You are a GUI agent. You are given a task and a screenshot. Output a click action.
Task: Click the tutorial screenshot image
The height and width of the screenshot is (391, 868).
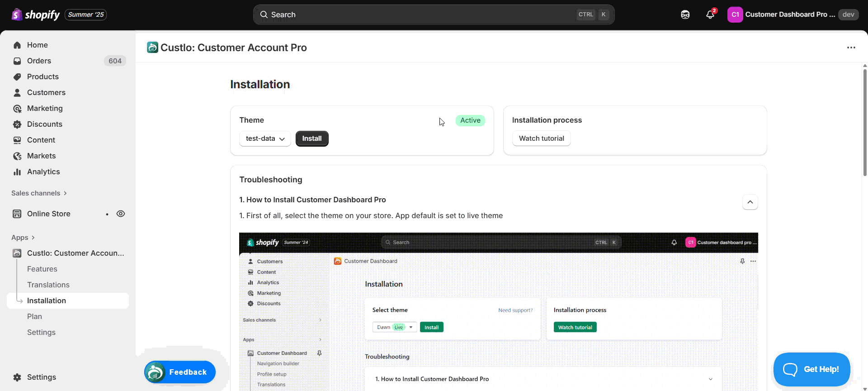tap(499, 311)
